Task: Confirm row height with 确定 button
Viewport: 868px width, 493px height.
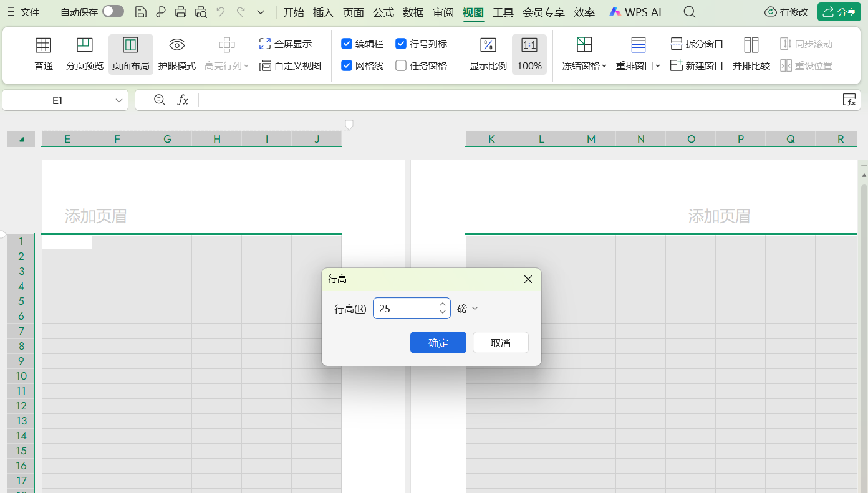Action: [438, 343]
